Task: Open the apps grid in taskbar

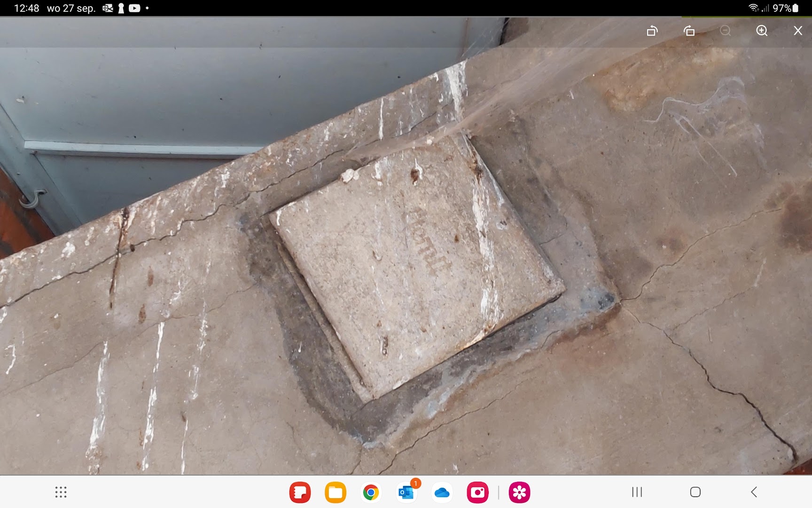Action: (61, 492)
